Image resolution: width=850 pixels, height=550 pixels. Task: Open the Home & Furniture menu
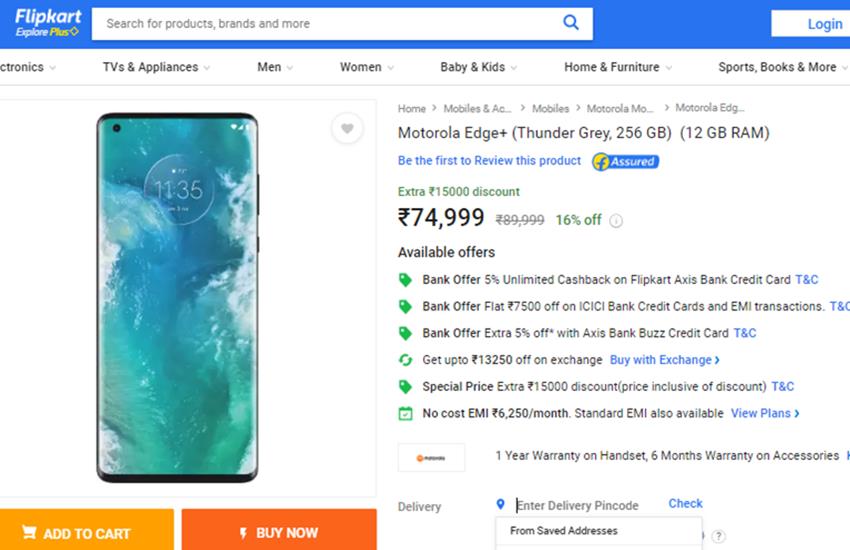point(617,67)
